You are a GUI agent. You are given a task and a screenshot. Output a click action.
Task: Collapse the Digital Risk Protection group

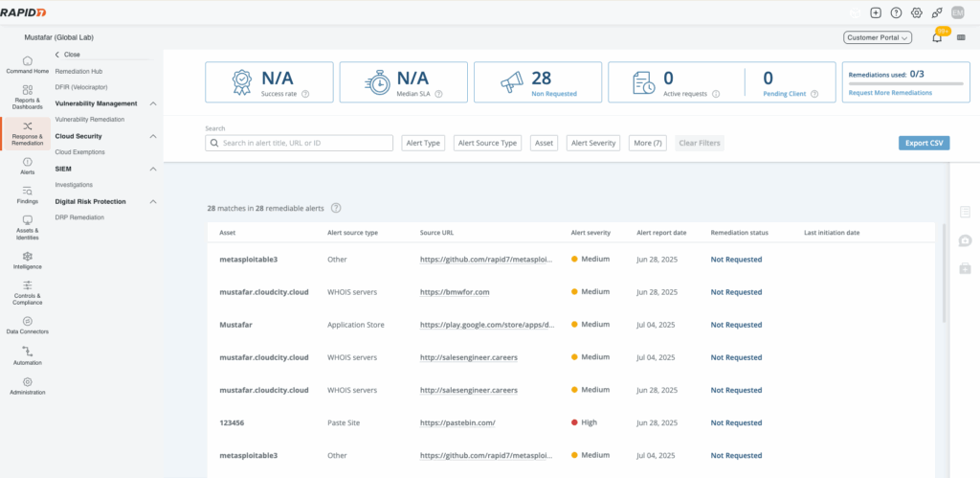pyautogui.click(x=153, y=201)
